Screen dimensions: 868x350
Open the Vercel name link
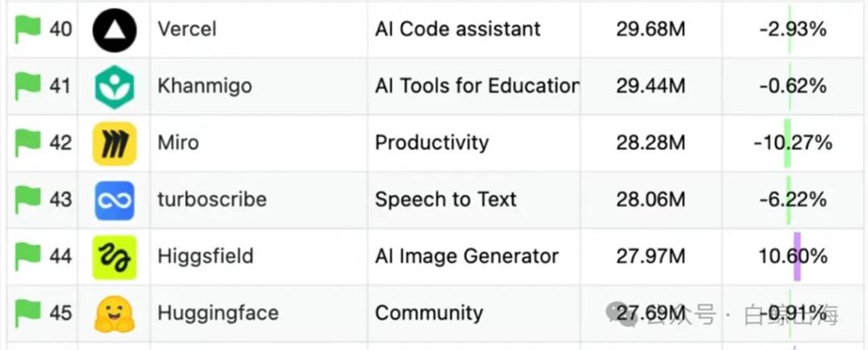[x=187, y=30]
